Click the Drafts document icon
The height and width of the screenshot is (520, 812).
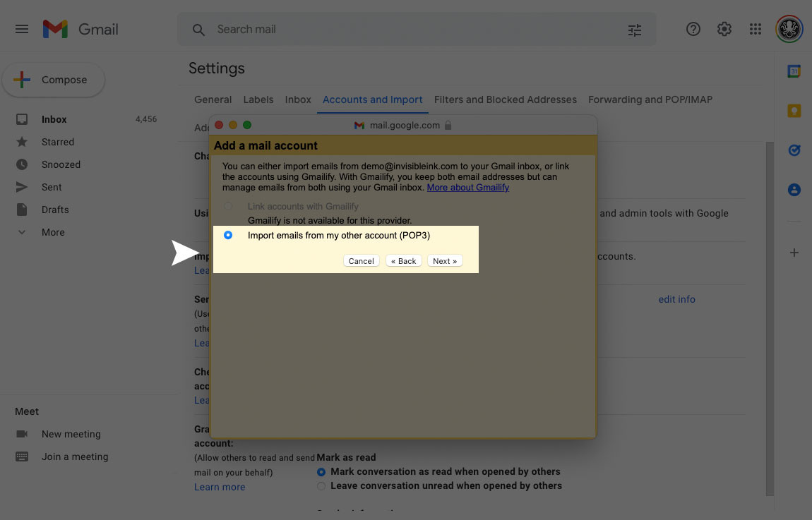pyautogui.click(x=22, y=210)
